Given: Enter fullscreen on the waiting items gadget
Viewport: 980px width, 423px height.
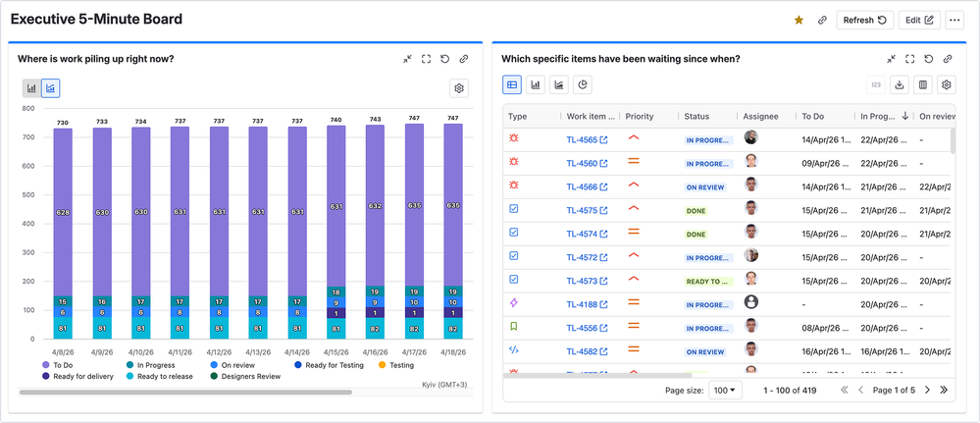Looking at the screenshot, I should (x=910, y=59).
